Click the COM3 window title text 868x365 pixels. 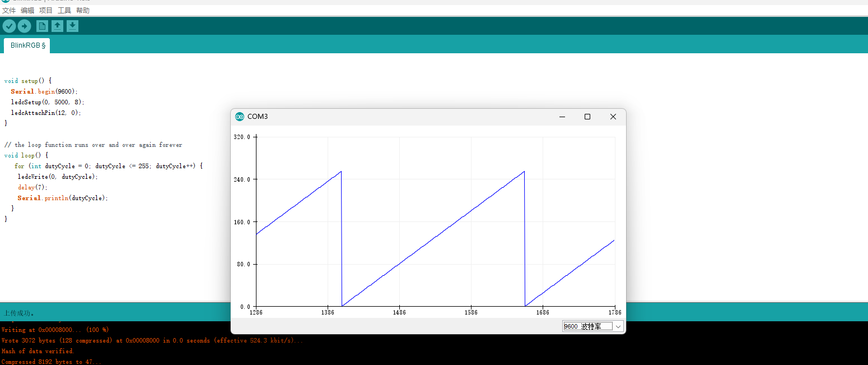(258, 117)
